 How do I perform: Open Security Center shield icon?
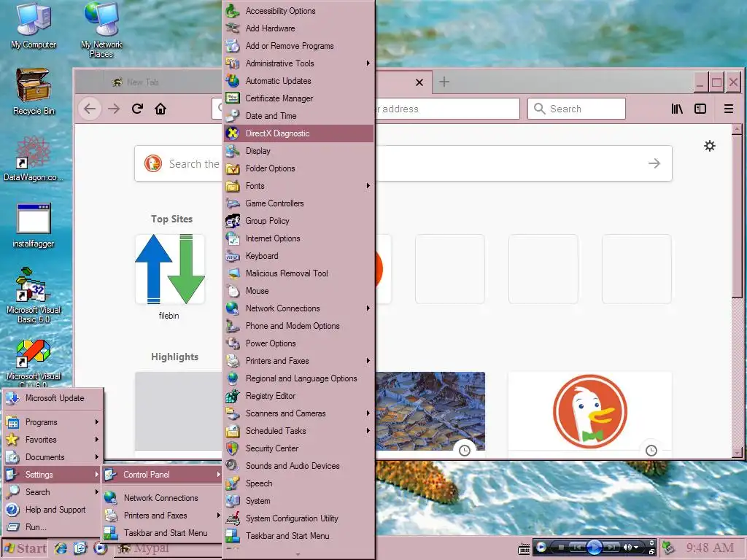click(233, 448)
